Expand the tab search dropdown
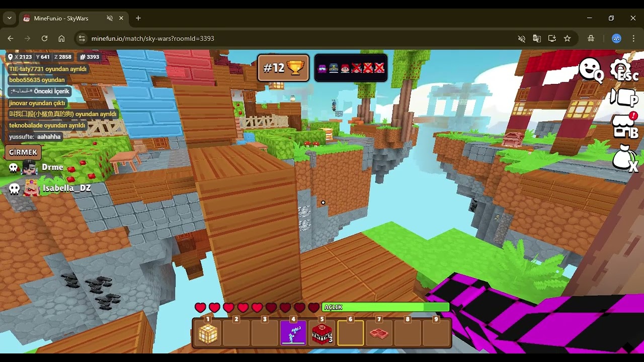The image size is (644, 362). (x=9, y=18)
